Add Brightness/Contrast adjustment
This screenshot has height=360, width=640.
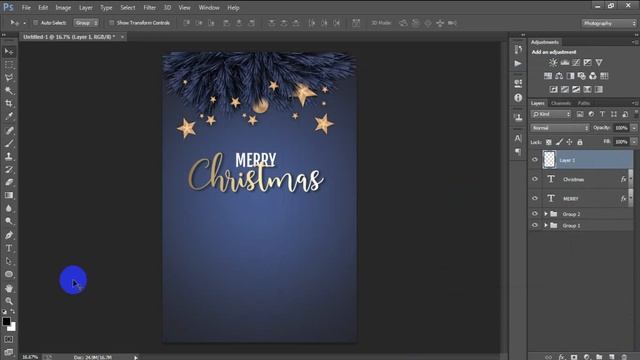(553, 62)
